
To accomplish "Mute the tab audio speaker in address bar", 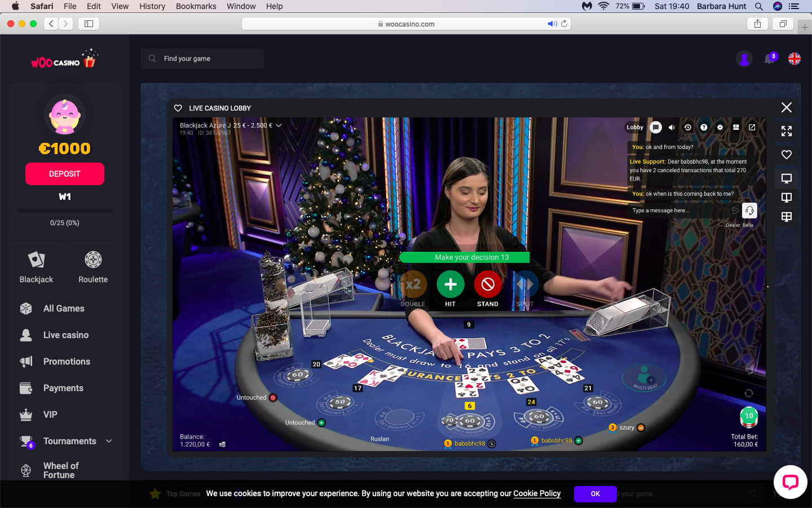I will (x=552, y=24).
